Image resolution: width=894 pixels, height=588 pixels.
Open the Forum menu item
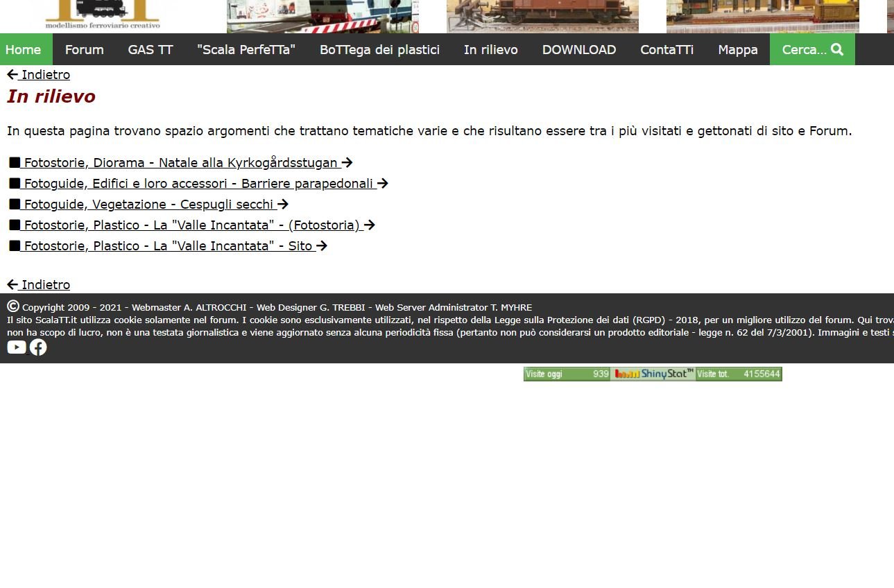(84, 50)
